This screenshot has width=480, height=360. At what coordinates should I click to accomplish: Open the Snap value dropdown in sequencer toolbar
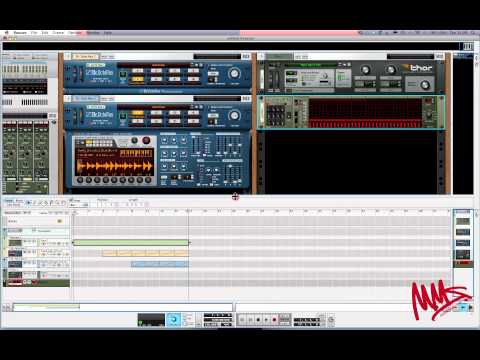pos(79,204)
